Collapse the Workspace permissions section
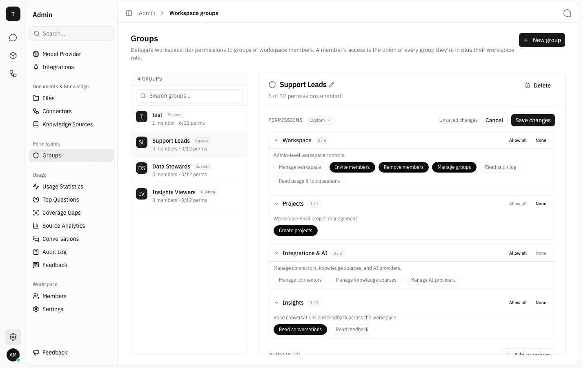 pyautogui.click(x=276, y=140)
